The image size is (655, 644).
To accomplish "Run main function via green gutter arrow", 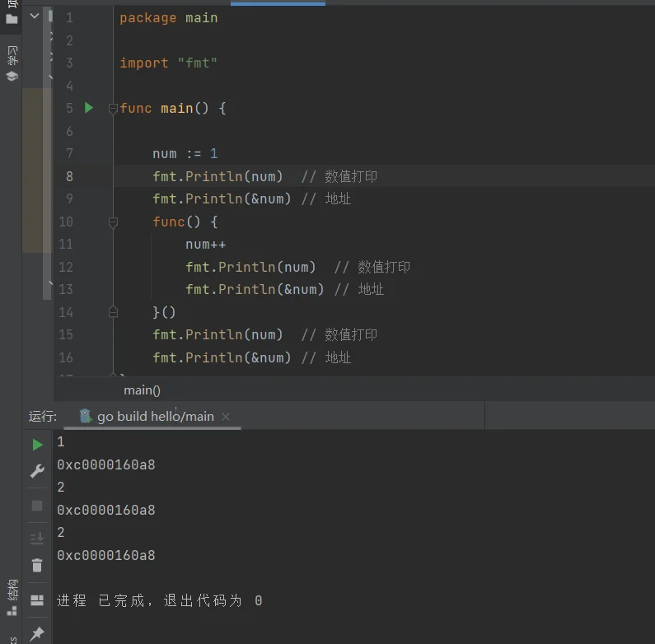I will pos(88,108).
